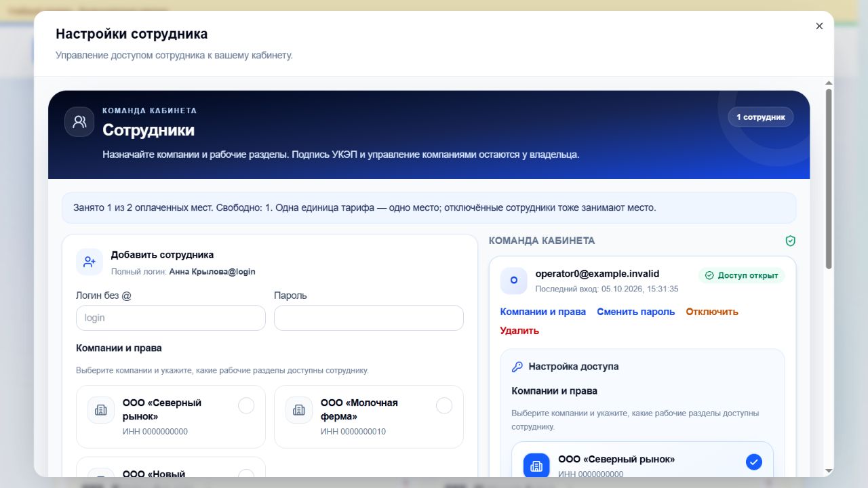
Task: Click the Занято 1 из 2 оплаченных мест notice
Action: point(429,208)
